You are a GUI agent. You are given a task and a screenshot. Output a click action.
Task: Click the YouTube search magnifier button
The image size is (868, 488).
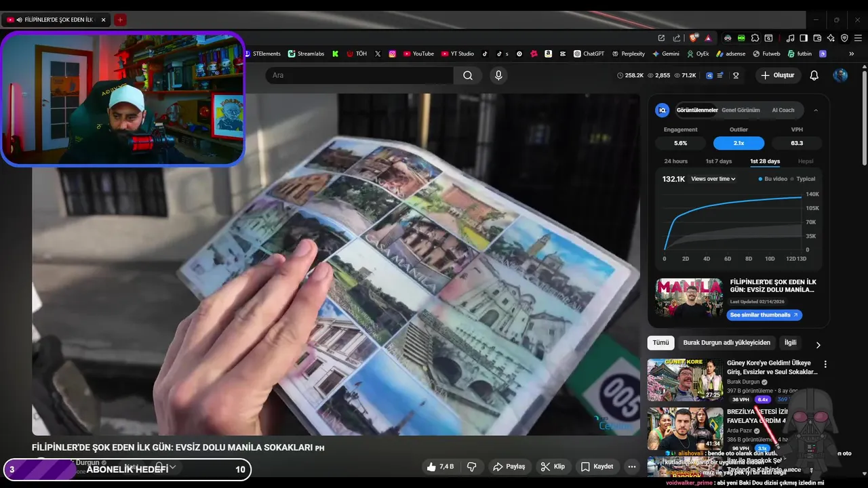[x=468, y=75]
